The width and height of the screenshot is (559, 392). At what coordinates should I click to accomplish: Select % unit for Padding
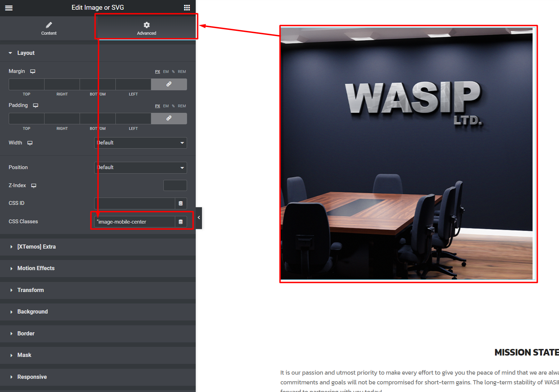point(173,106)
